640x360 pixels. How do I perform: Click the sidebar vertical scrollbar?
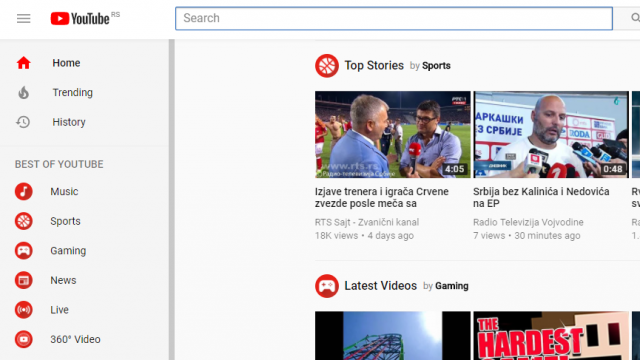point(171,200)
